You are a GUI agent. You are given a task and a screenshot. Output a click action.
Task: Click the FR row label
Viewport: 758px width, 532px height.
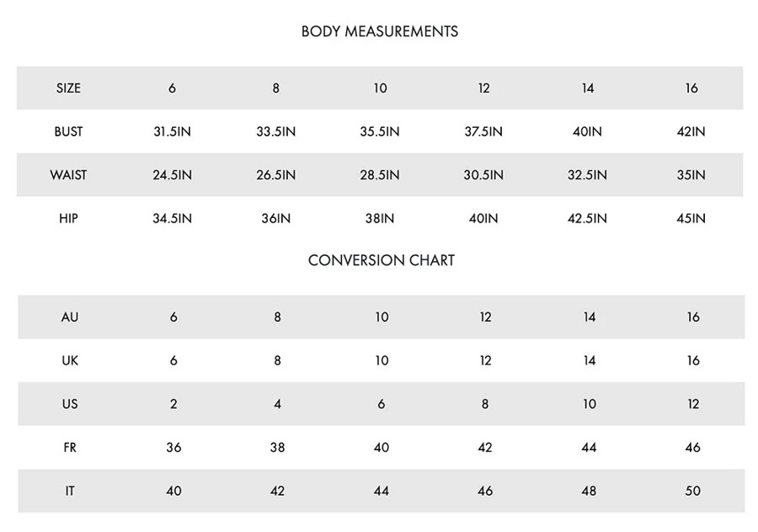[x=70, y=448]
